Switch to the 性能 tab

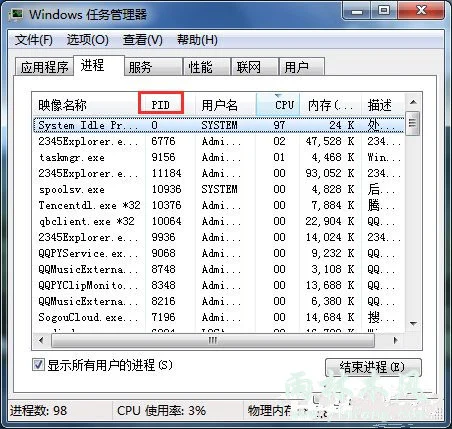tap(200, 67)
